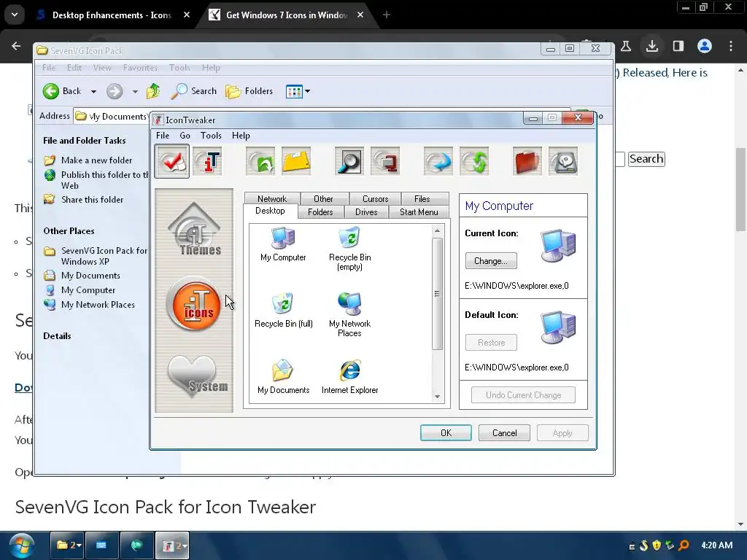This screenshot has height=560, width=747.
Task: Open the IconTweaker Tools menu
Action: click(x=211, y=135)
